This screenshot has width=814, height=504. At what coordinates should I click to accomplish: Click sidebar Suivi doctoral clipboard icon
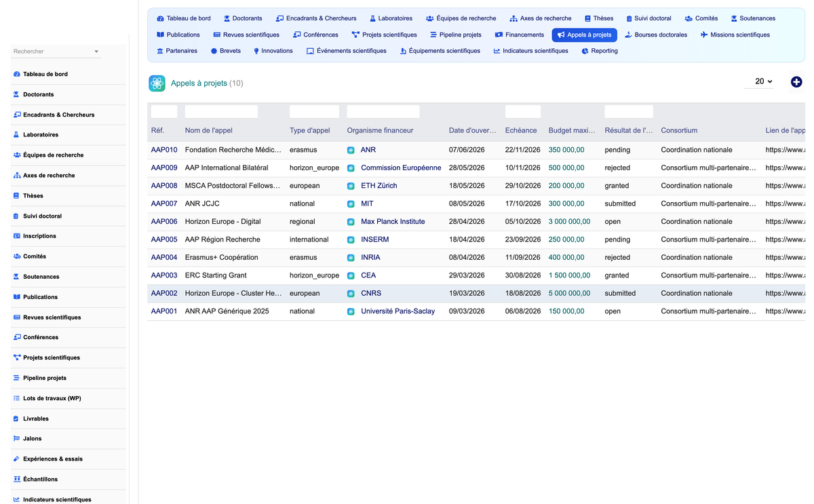17,216
